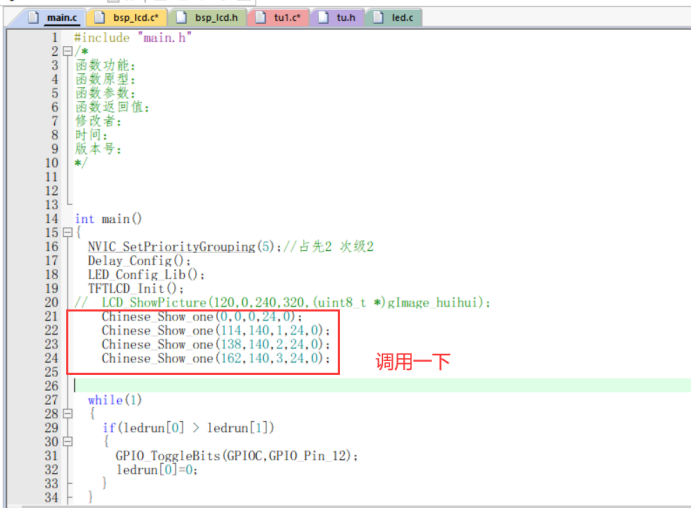Click the if(ledrun[0] > ledrun[1]) line
The height and width of the screenshot is (509, 692).
tap(188, 428)
